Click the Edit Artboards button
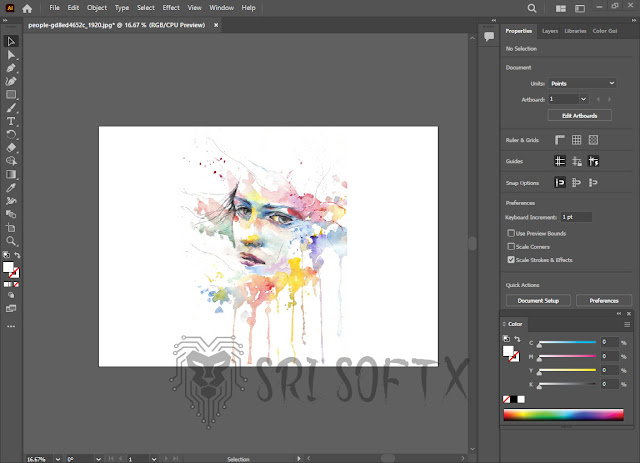 tap(580, 116)
